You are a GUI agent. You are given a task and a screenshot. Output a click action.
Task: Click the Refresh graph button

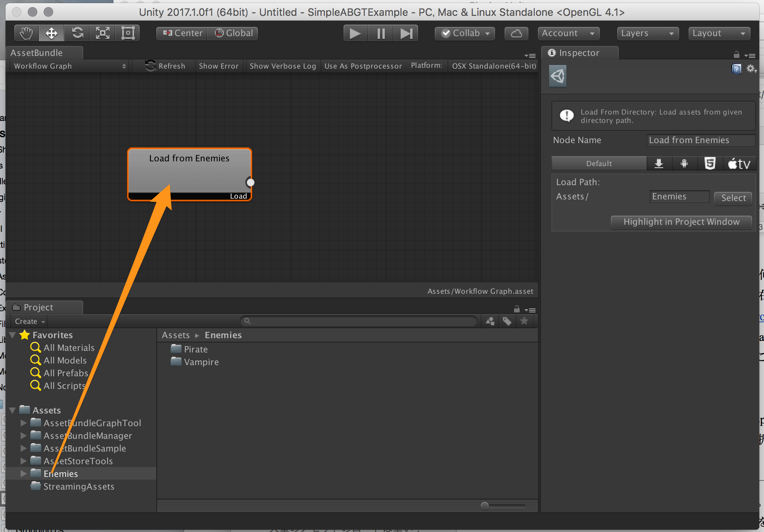[x=165, y=66]
